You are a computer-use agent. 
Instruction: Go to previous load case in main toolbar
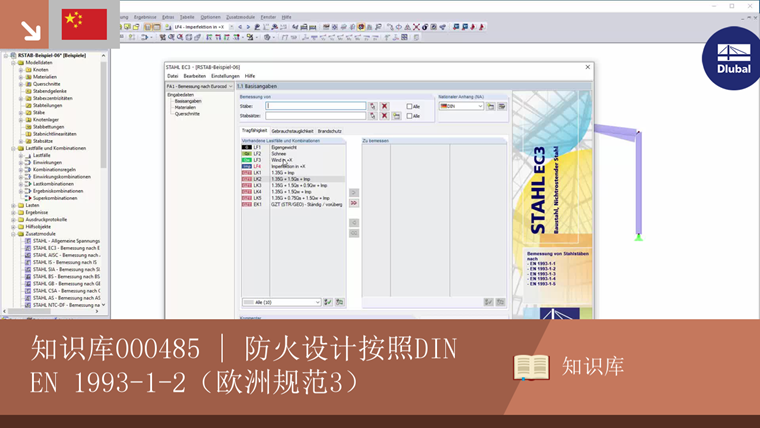pyautogui.click(x=240, y=27)
